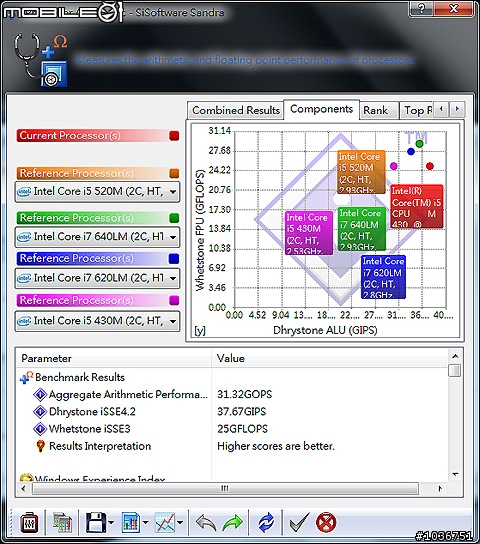Click the horizontal scrollbar thumb
Screen dimensions: 480x544
pyautogui.click(x=225, y=488)
